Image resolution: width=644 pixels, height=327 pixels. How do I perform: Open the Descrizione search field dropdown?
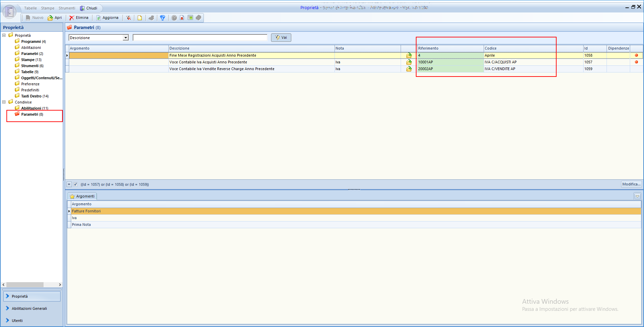[126, 38]
